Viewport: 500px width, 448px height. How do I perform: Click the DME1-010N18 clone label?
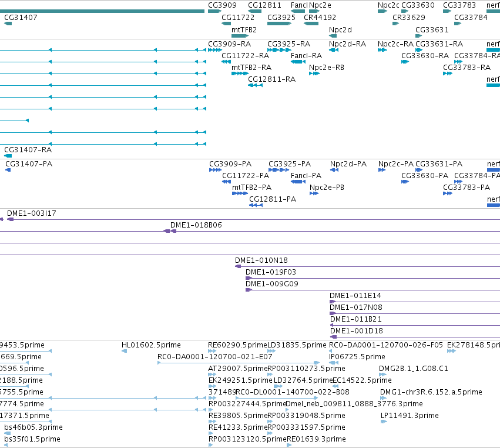[x=261, y=260]
